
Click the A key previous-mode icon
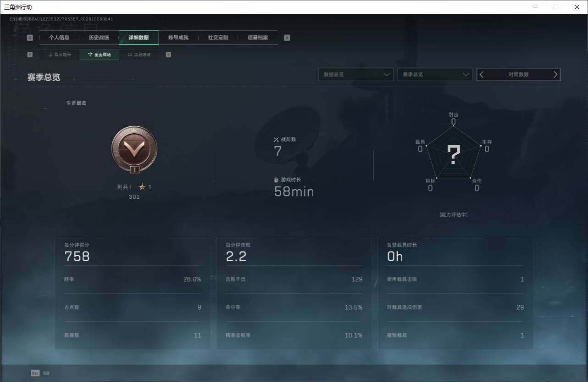[x=30, y=55]
